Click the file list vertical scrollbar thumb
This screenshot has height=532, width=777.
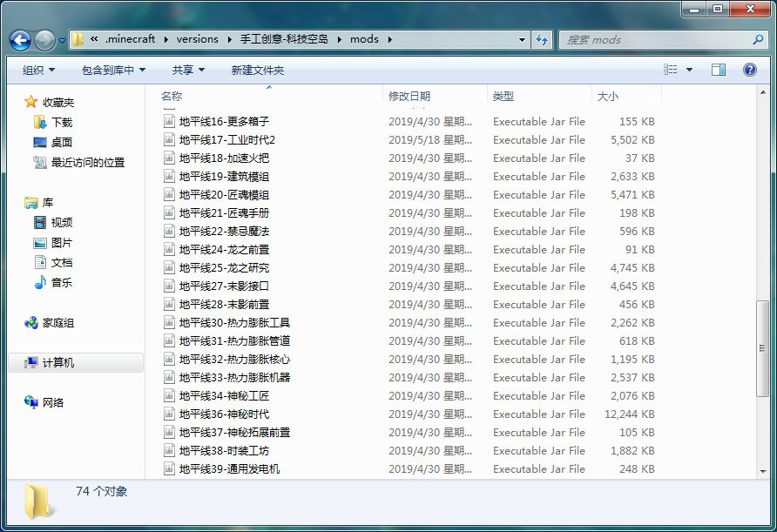(x=763, y=348)
